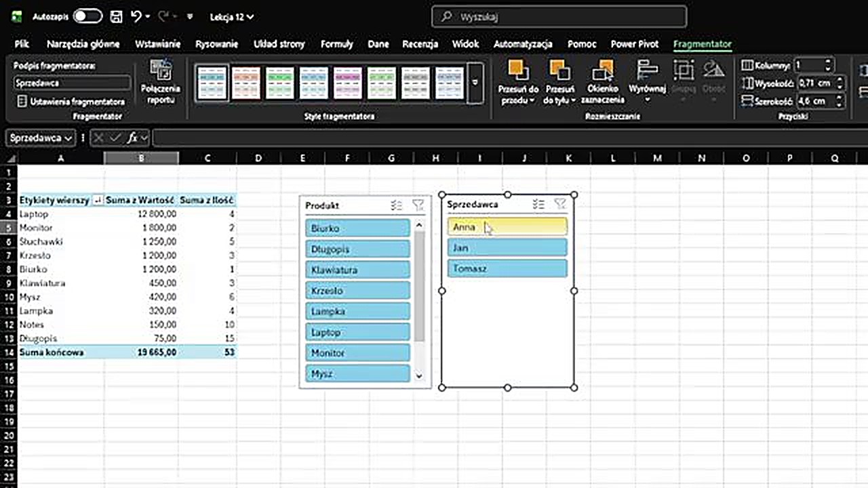Clear filter icon on Sprzedawca slicer

click(560, 204)
